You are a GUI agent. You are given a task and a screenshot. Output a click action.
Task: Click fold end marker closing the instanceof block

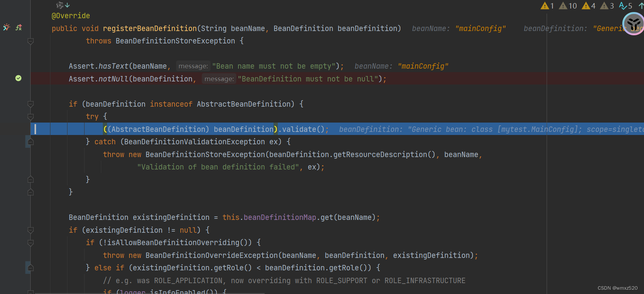pos(31,192)
